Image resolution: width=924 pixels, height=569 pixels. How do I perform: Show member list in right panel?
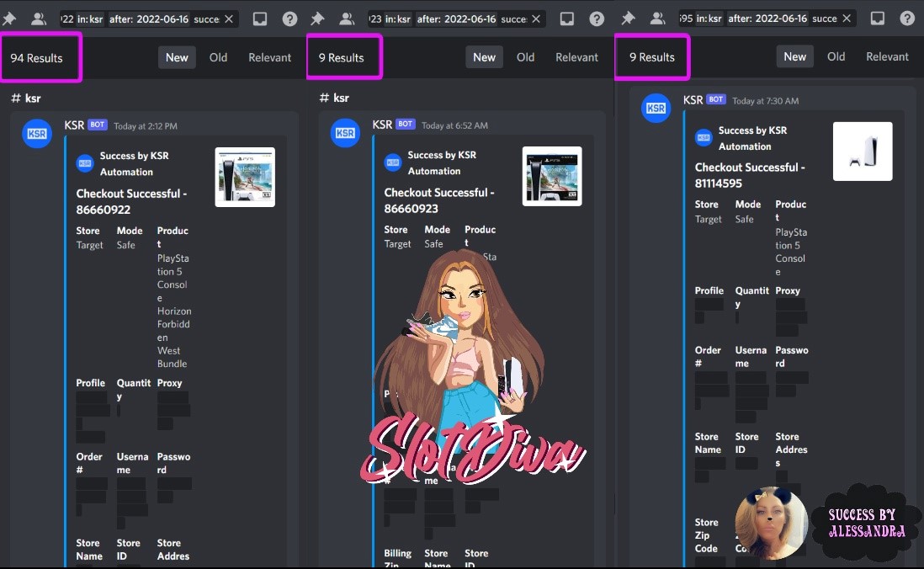click(x=657, y=19)
